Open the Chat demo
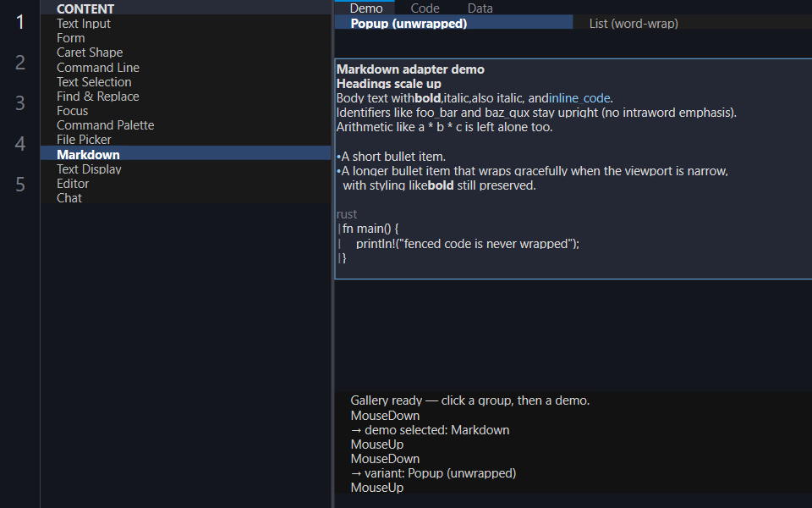This screenshot has height=508, width=812. (x=185, y=198)
